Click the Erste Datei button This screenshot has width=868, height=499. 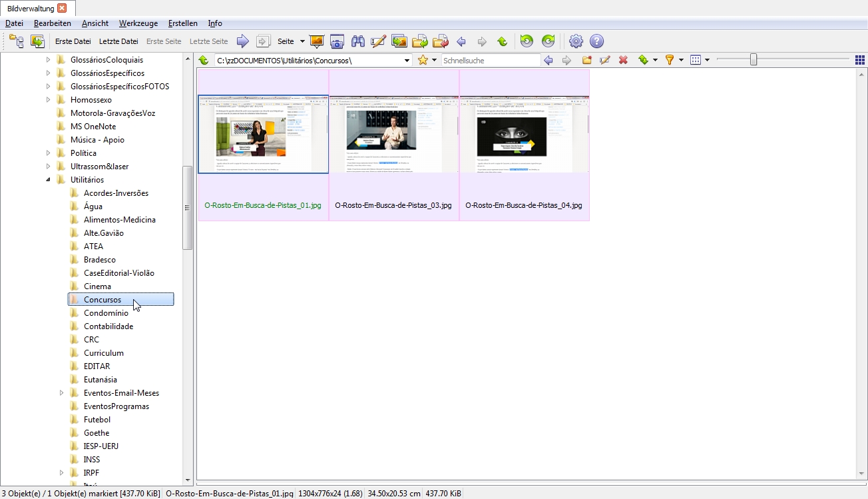coord(73,41)
